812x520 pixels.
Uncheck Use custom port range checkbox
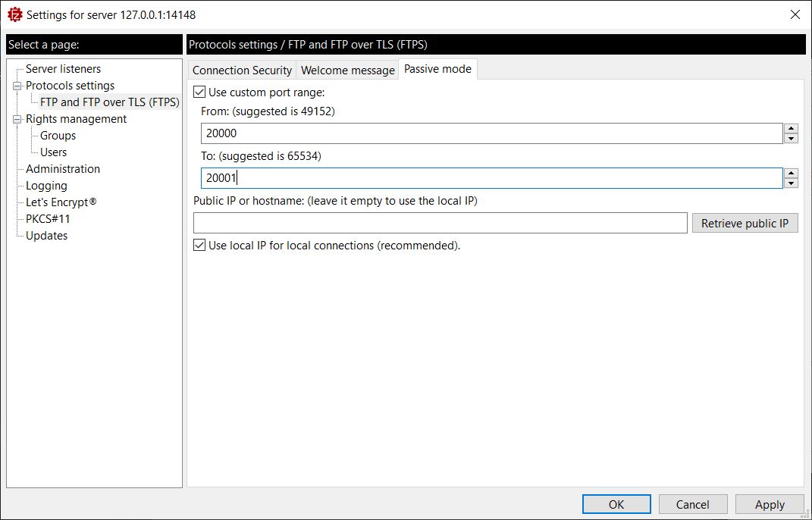[x=199, y=92]
